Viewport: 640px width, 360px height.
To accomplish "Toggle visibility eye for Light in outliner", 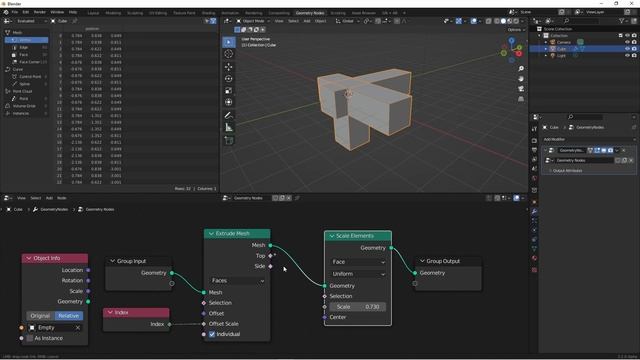I will [627, 55].
